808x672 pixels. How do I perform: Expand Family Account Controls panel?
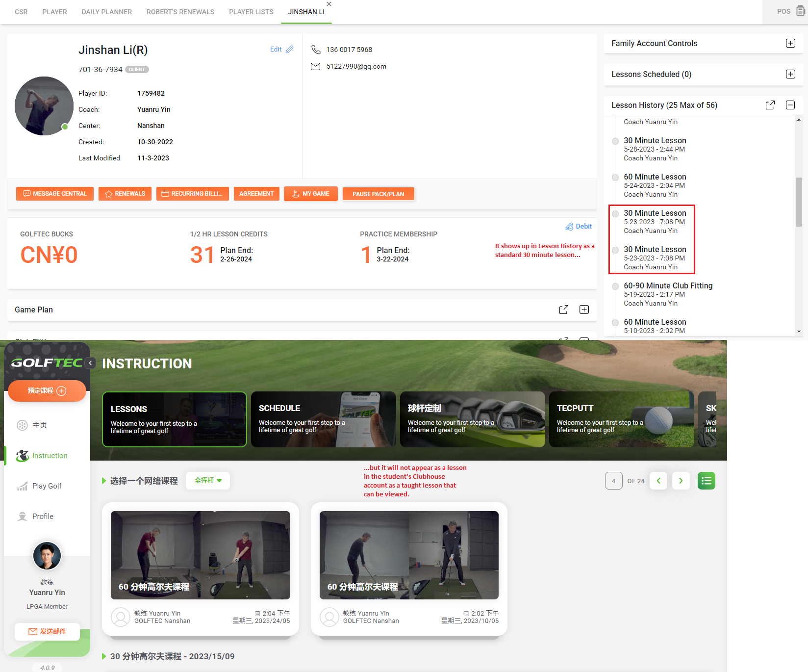pos(790,43)
